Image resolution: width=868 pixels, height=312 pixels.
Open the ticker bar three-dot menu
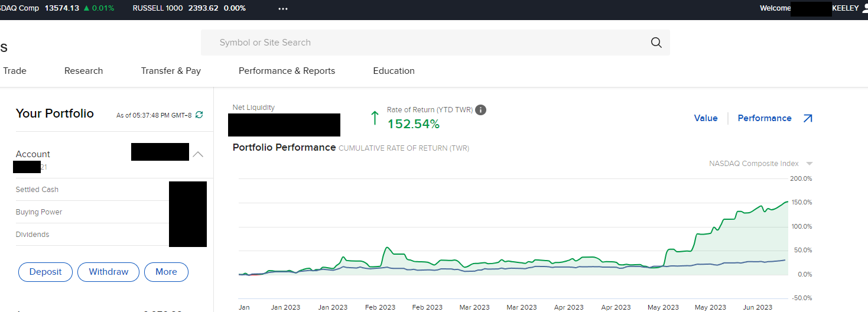pyautogui.click(x=283, y=8)
